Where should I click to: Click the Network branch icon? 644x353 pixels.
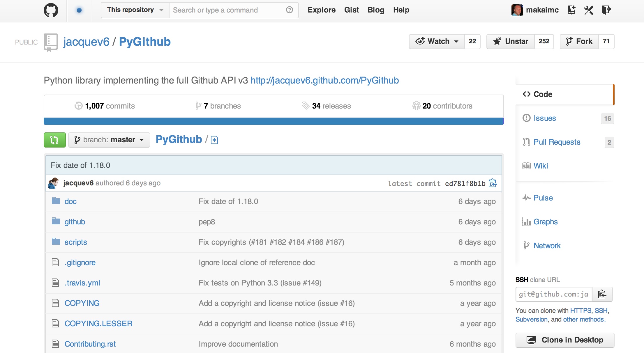[x=526, y=245]
